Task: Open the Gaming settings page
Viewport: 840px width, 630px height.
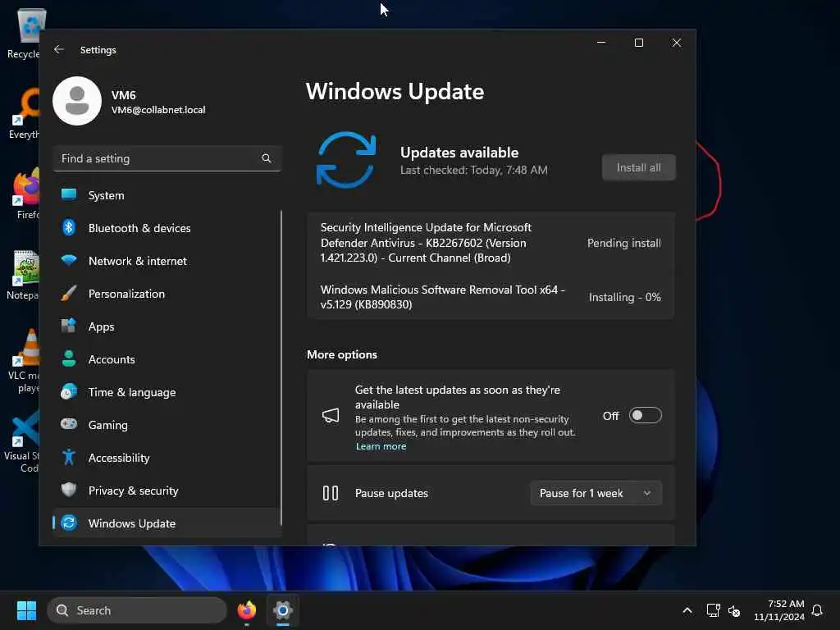Action: (167, 425)
